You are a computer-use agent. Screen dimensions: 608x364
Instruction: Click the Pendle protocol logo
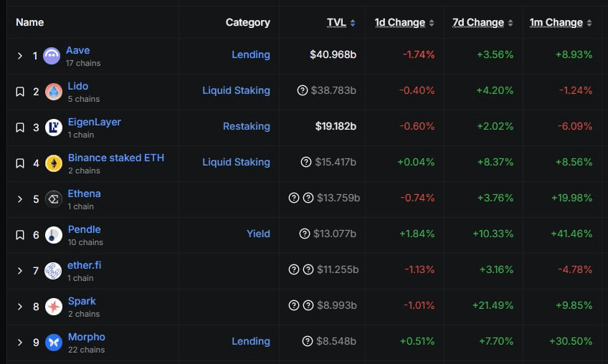point(54,235)
